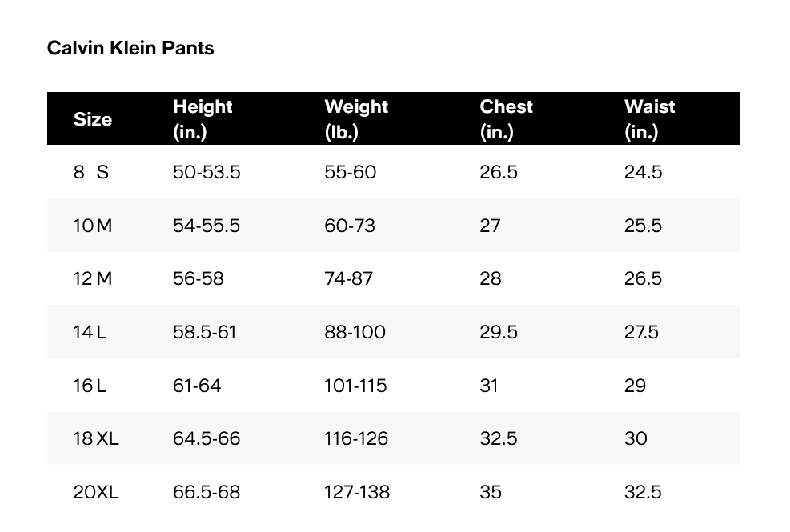Click the 56-58 height cell

199,278
